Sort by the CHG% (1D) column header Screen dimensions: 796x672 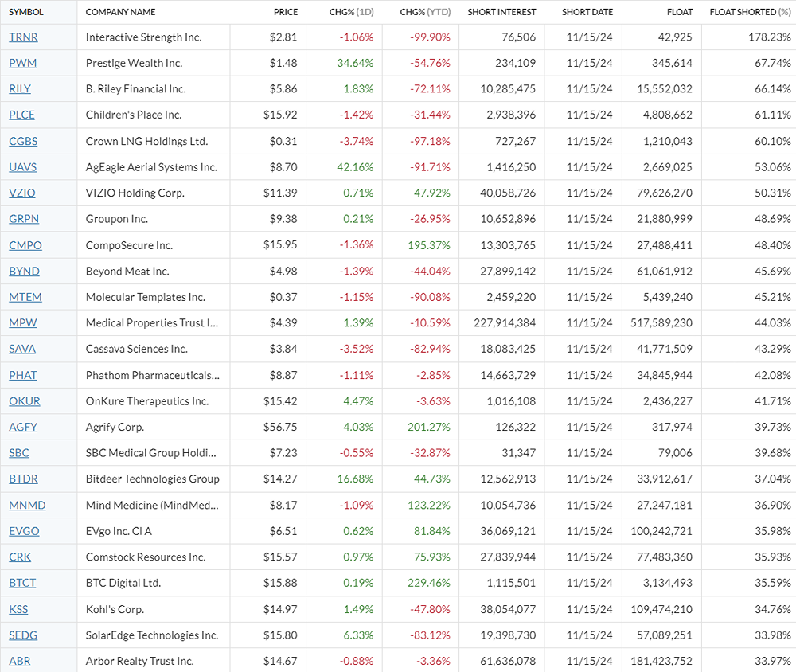point(351,12)
